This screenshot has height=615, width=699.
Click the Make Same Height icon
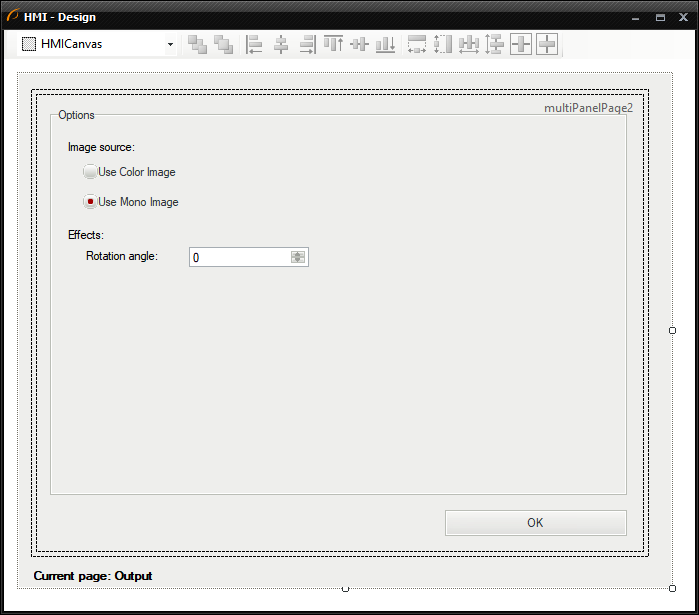(443, 44)
